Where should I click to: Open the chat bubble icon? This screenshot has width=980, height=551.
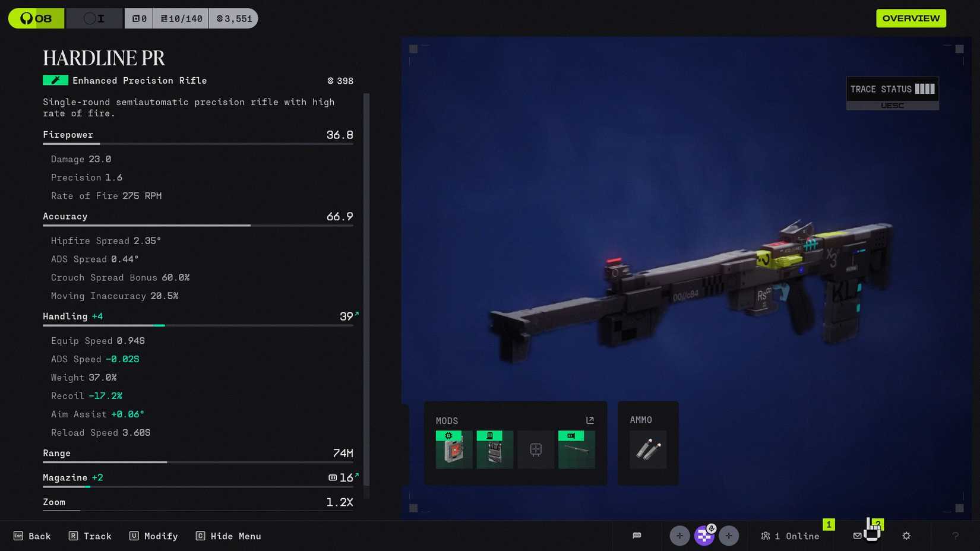tap(637, 536)
